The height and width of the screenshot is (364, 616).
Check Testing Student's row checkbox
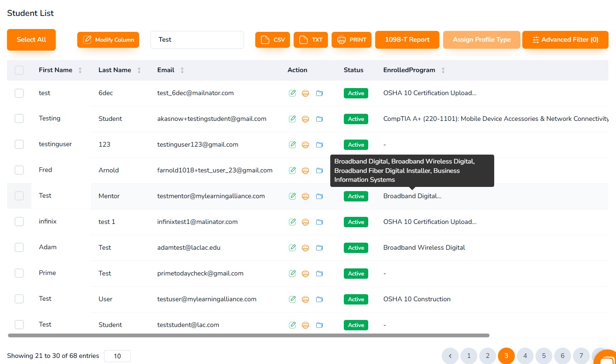coord(19,119)
